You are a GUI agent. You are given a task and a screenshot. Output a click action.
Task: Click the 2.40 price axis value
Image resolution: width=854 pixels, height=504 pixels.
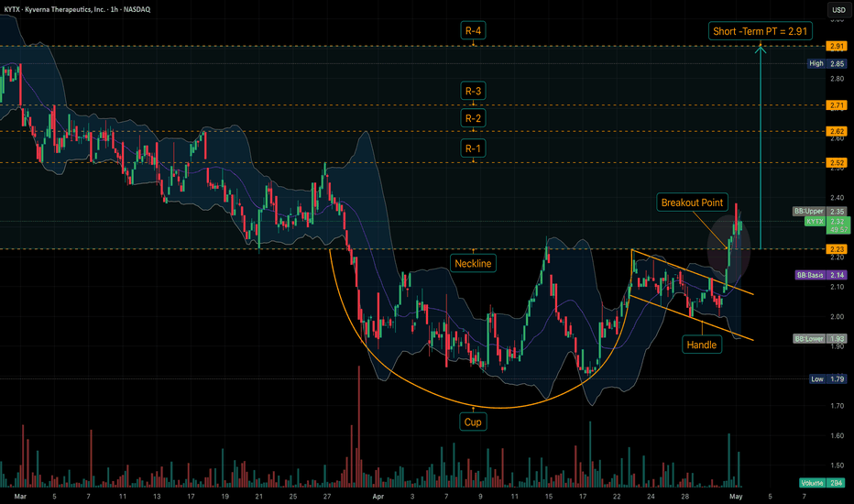[x=838, y=198]
